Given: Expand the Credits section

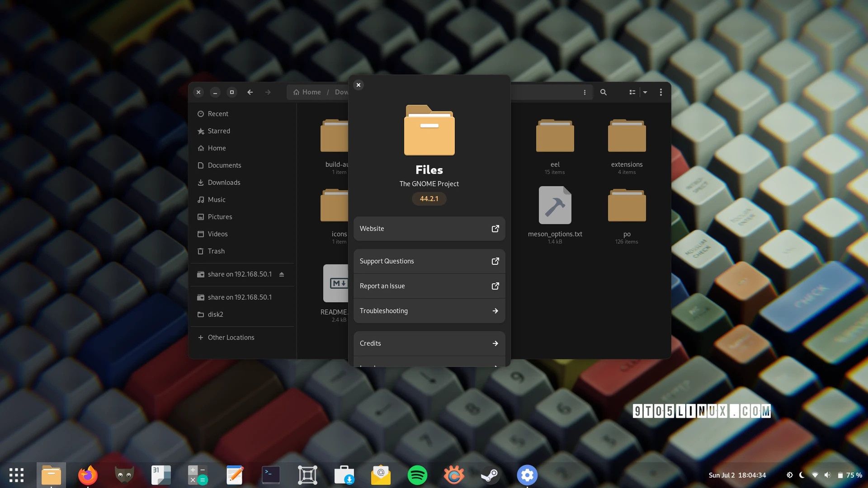Looking at the screenshot, I should [x=429, y=343].
